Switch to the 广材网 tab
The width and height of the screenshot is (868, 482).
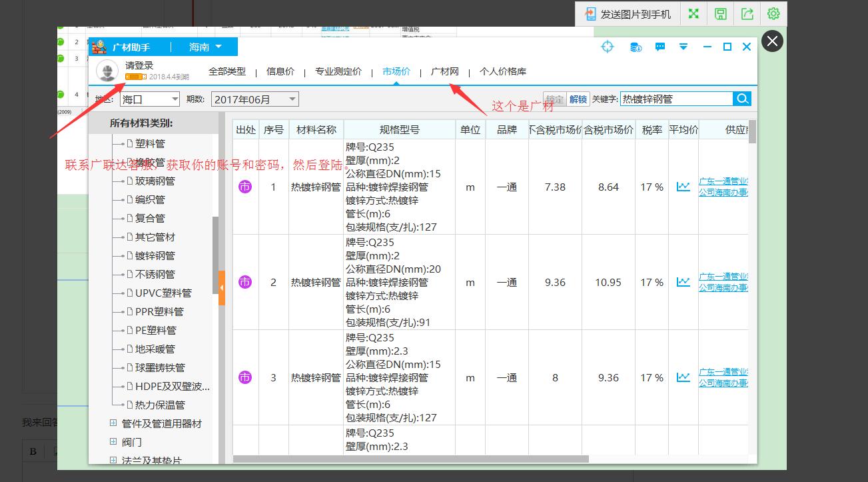pyautogui.click(x=445, y=71)
